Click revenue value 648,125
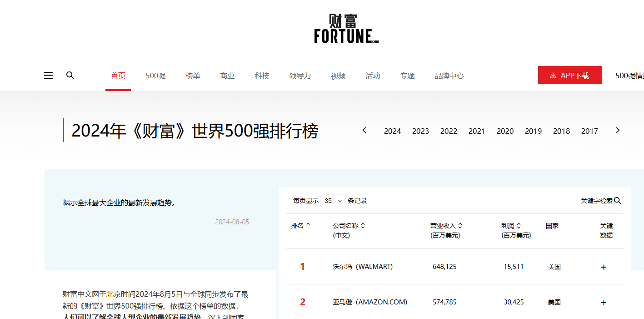The height and width of the screenshot is (319, 644). point(444,267)
